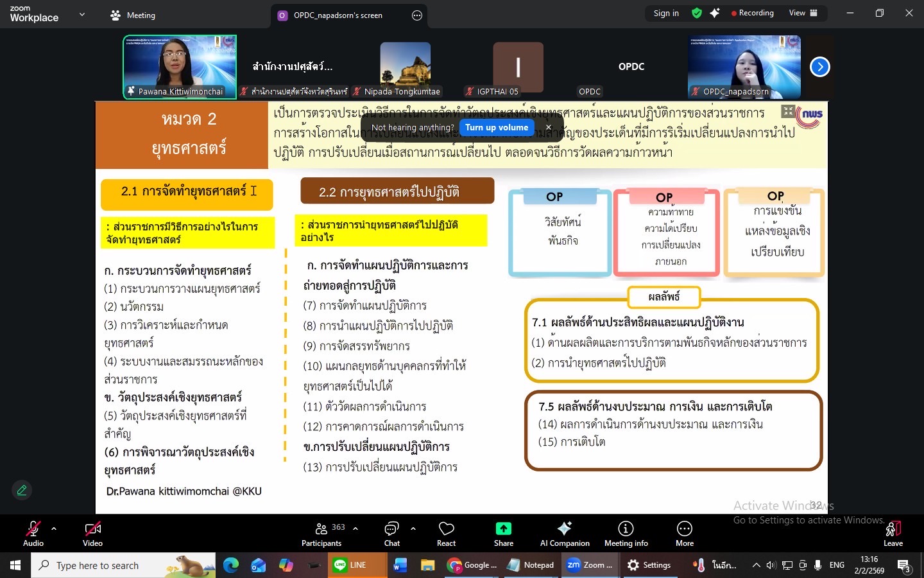
Task: Toggle the Participants panel
Action: pyautogui.click(x=321, y=534)
